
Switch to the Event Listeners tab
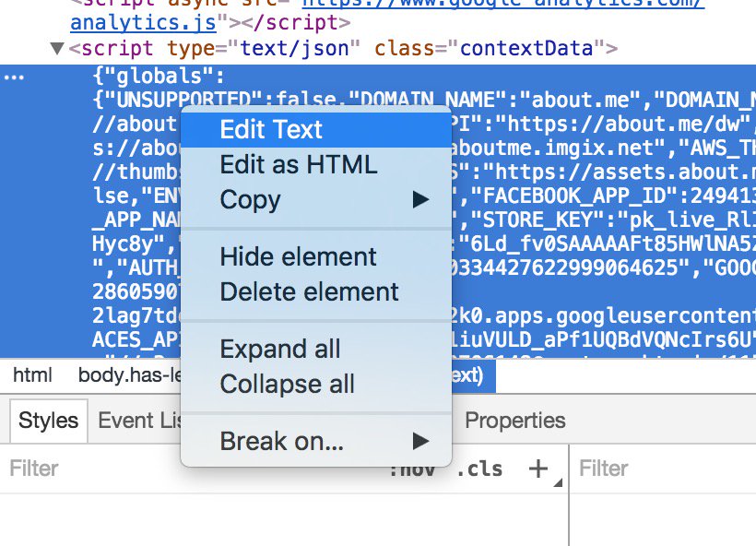[139, 421]
